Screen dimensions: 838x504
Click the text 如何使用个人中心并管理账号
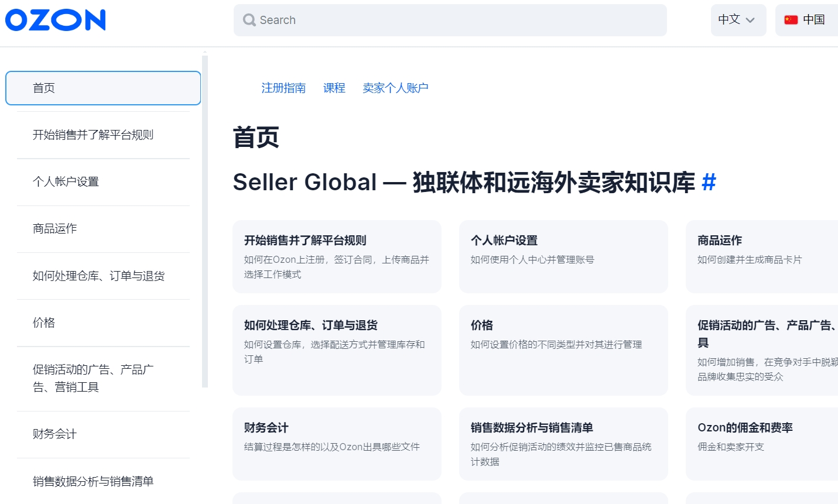click(532, 259)
